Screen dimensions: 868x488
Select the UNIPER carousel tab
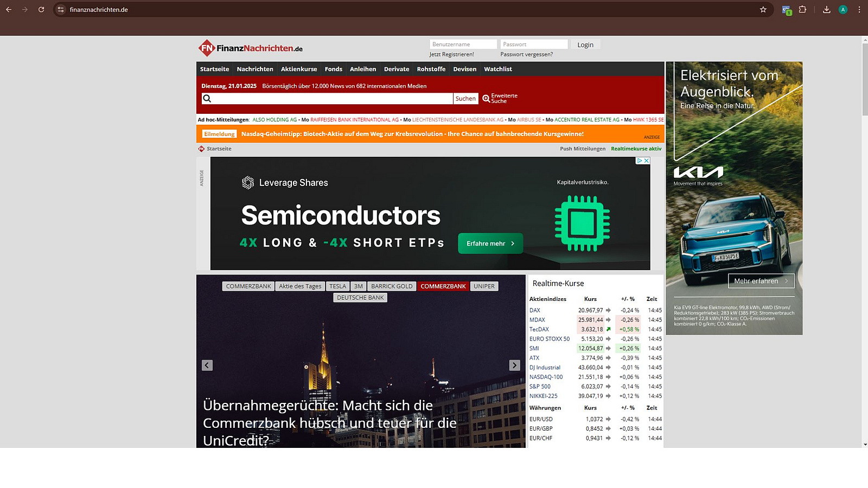tap(484, 286)
